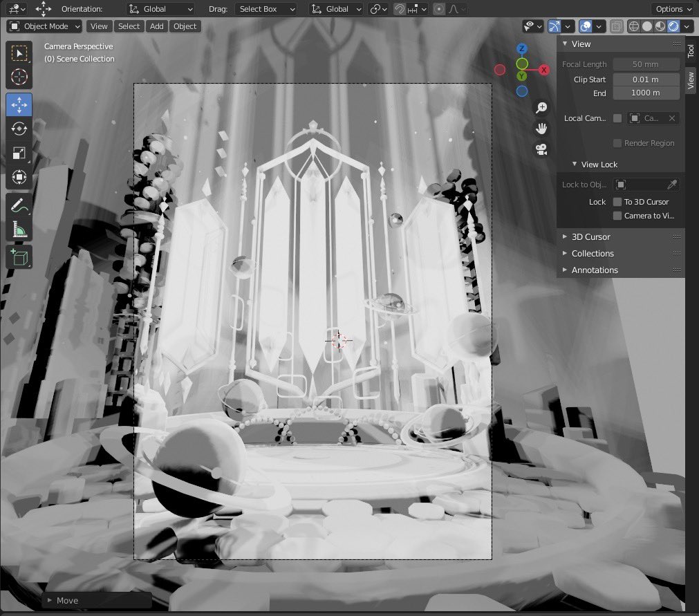Open the Options dropdown

(x=673, y=9)
